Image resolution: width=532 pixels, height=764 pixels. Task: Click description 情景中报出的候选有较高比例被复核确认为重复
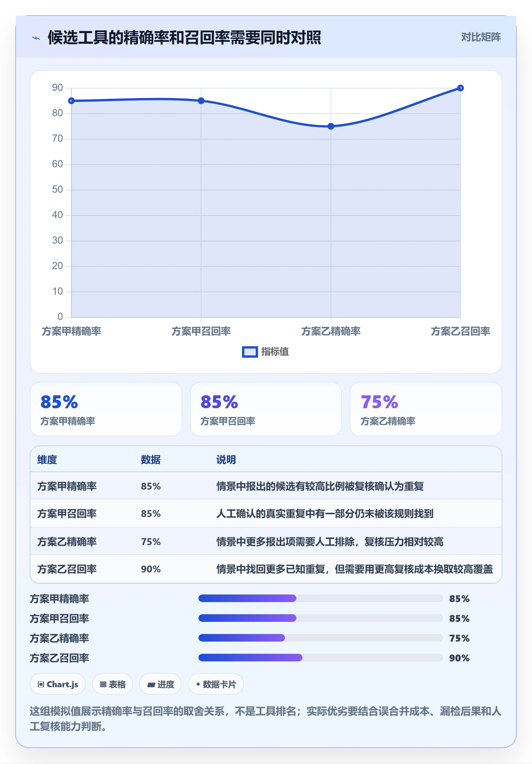pyautogui.click(x=320, y=487)
